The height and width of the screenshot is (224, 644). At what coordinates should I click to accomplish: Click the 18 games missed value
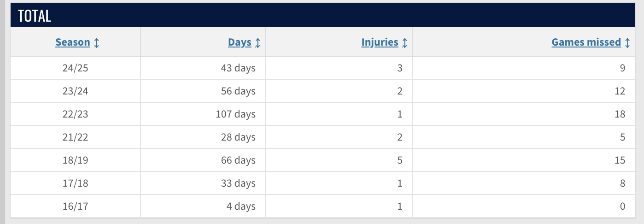[x=620, y=114]
